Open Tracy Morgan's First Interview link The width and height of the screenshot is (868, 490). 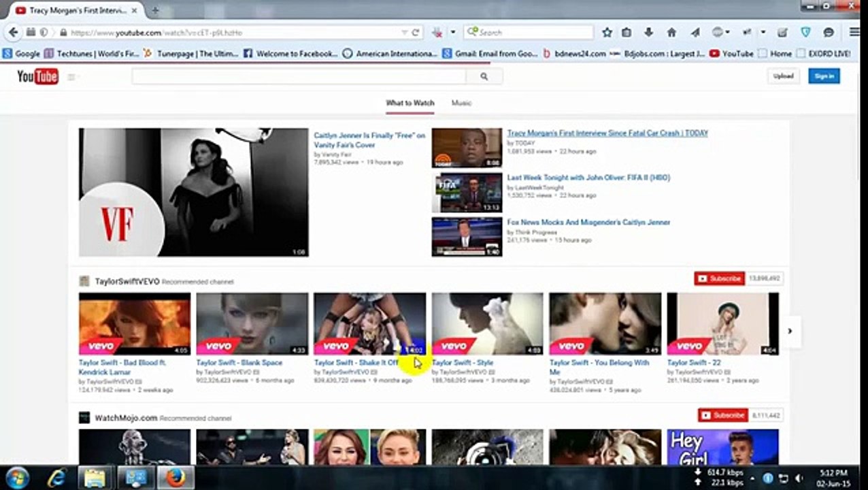pos(607,133)
